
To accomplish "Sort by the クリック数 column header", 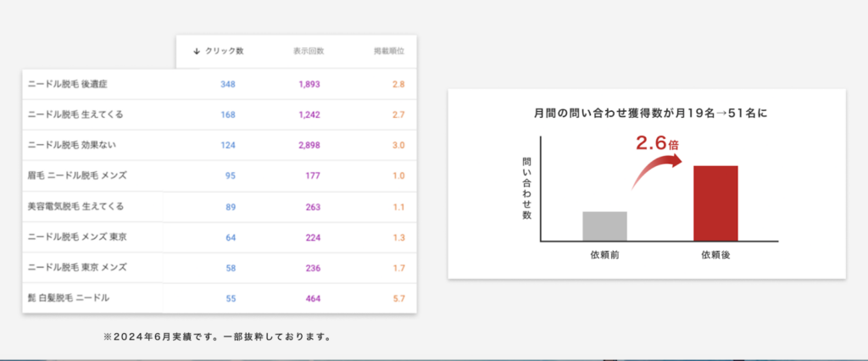I will pos(225,51).
